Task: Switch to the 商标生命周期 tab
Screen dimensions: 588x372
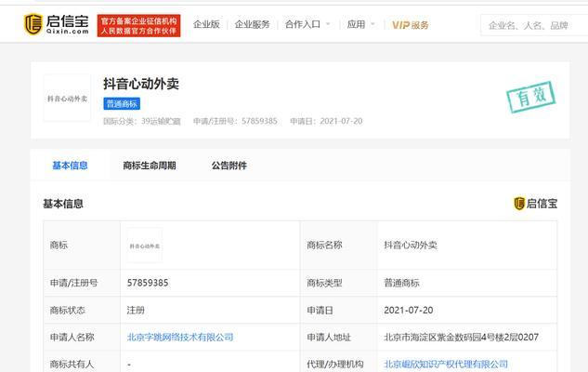Action: 150,166
